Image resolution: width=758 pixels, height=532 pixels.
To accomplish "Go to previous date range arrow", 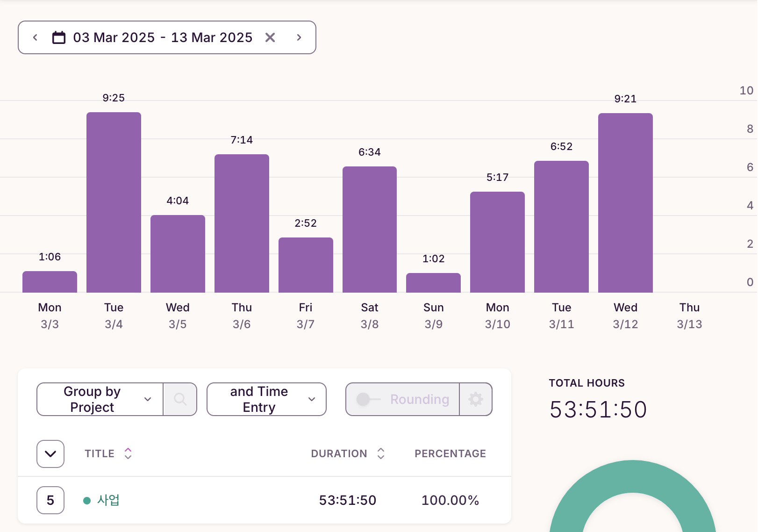I will point(35,37).
